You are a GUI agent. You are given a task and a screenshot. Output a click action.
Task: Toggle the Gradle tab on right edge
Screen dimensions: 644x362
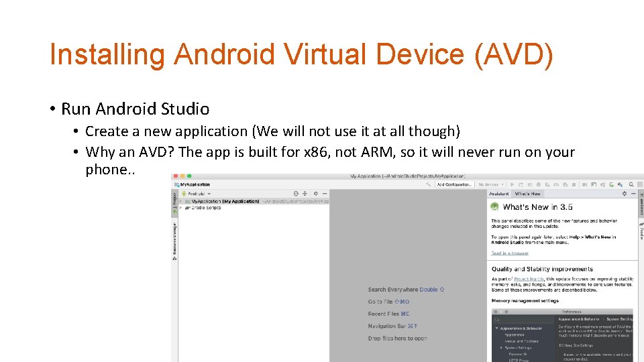[x=641, y=232]
